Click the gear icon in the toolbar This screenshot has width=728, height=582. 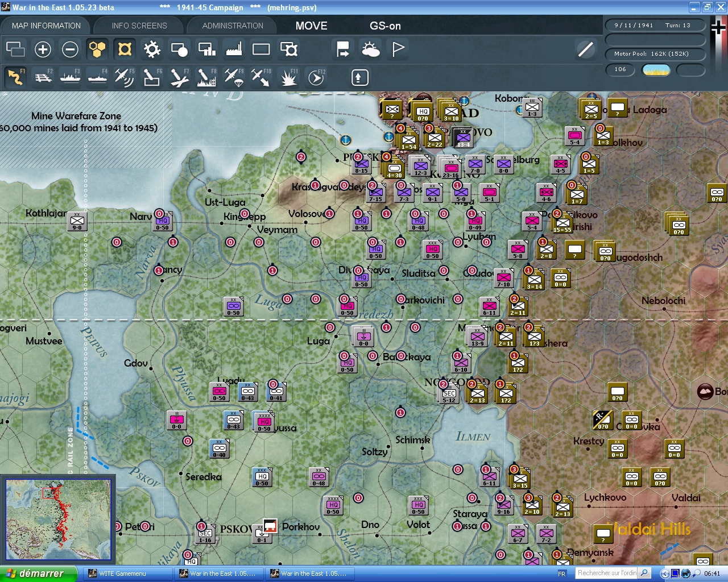point(152,49)
